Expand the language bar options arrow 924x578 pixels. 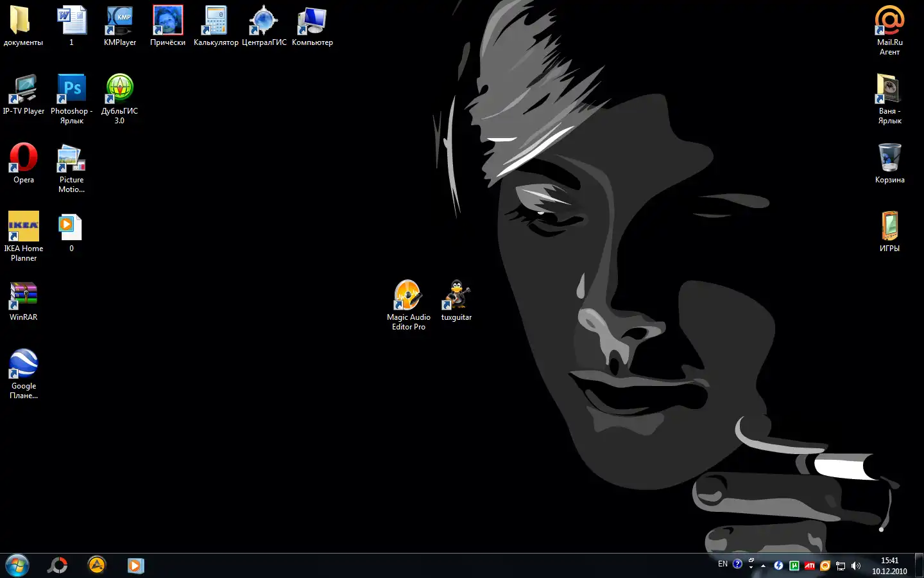(751, 568)
